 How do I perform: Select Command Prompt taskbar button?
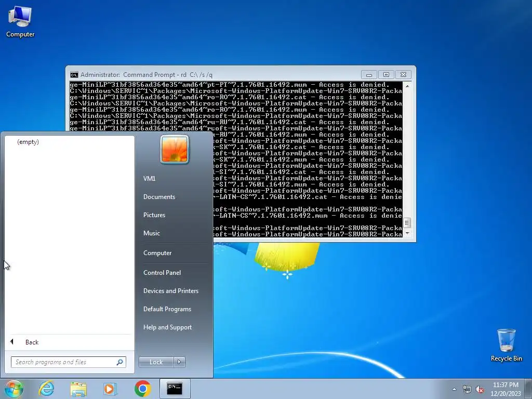pos(175,389)
